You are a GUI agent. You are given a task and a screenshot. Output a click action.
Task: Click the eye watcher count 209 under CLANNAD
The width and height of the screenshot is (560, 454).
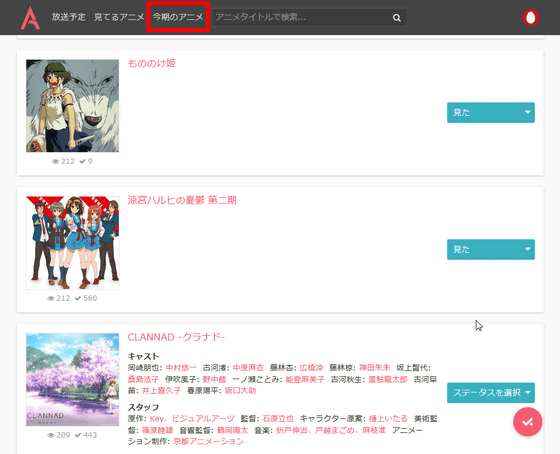(x=59, y=435)
